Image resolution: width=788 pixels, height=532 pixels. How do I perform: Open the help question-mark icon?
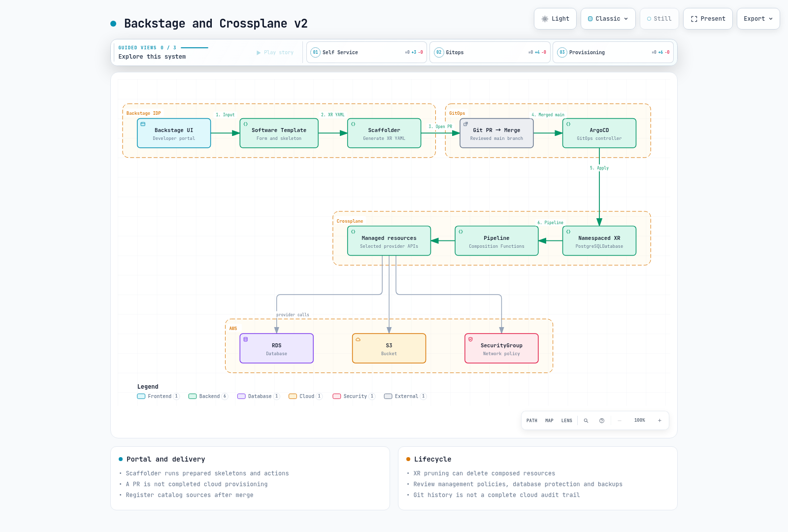pyautogui.click(x=602, y=421)
